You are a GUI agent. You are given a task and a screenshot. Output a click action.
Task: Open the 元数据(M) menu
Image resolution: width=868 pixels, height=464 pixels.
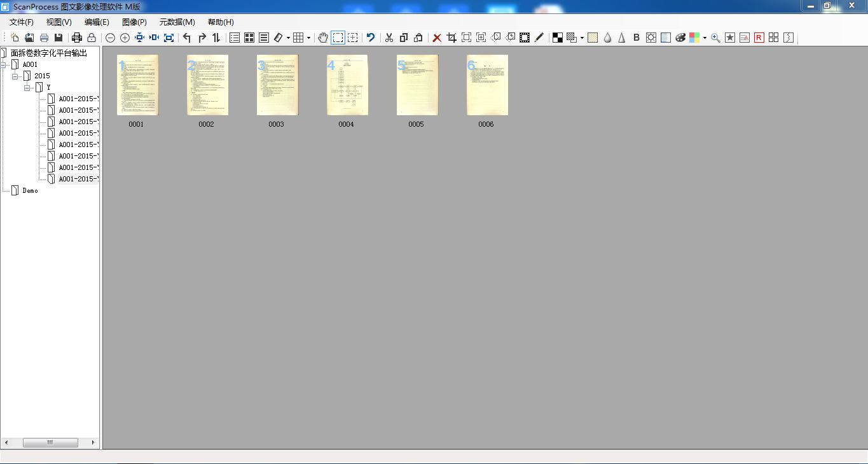[x=177, y=22]
